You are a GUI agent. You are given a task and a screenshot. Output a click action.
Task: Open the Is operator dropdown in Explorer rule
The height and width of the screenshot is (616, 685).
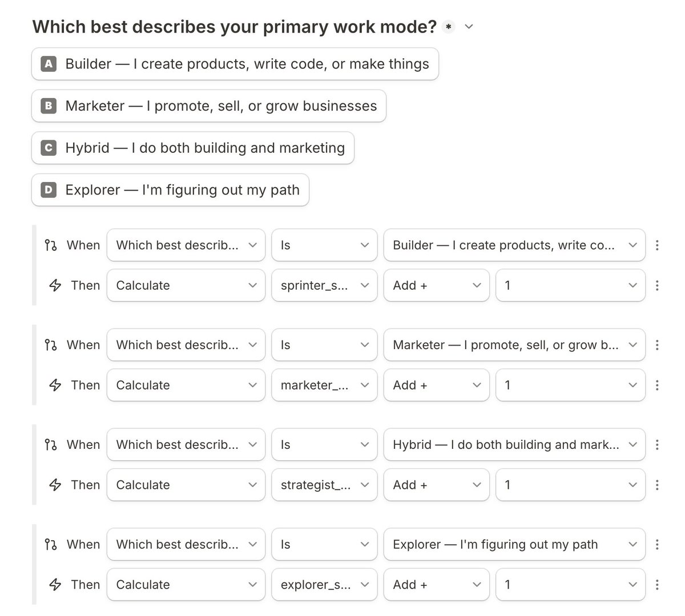(324, 545)
